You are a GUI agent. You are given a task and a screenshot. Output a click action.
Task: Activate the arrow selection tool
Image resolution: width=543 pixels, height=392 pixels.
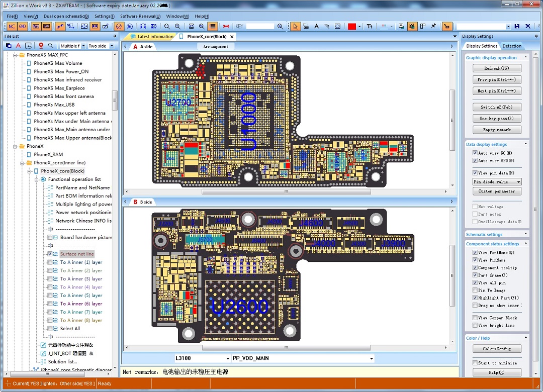point(296,26)
